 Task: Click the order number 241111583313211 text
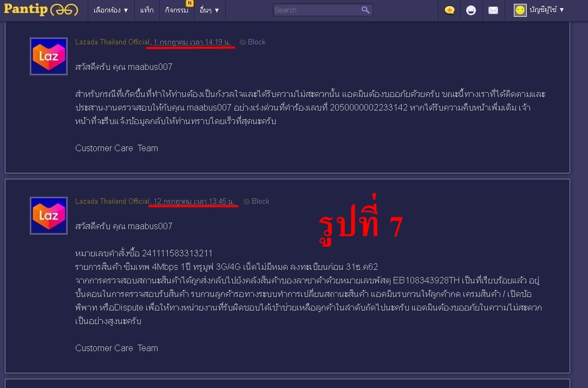[x=177, y=253]
